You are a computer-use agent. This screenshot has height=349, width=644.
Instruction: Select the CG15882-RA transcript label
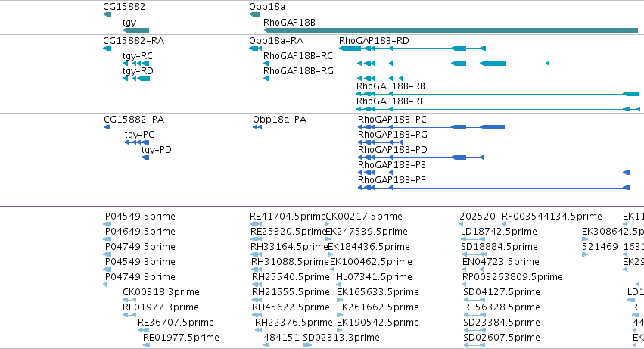coord(133,41)
